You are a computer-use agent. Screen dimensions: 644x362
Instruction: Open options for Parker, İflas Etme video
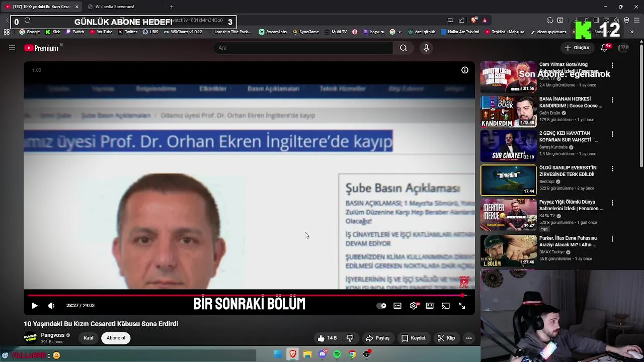612,239
